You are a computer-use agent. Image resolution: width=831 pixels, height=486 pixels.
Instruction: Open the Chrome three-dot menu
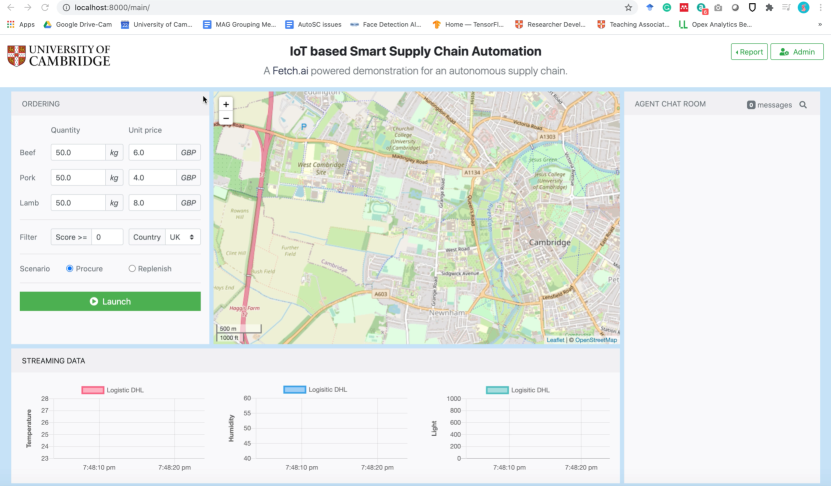[820, 7]
